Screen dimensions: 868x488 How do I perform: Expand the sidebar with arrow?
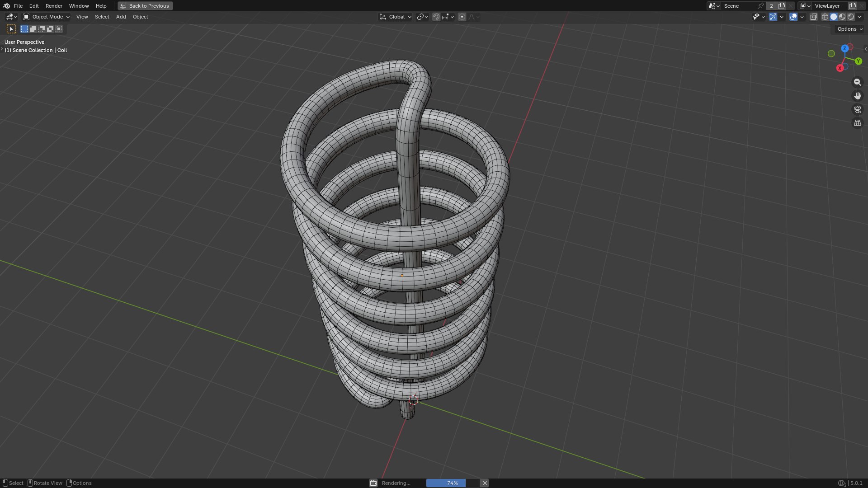pyautogui.click(x=865, y=49)
